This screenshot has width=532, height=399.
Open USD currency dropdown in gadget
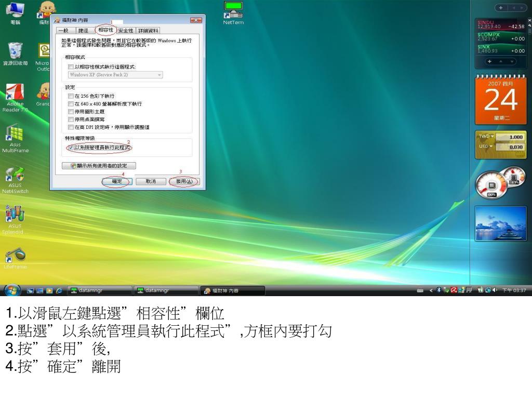pos(486,146)
